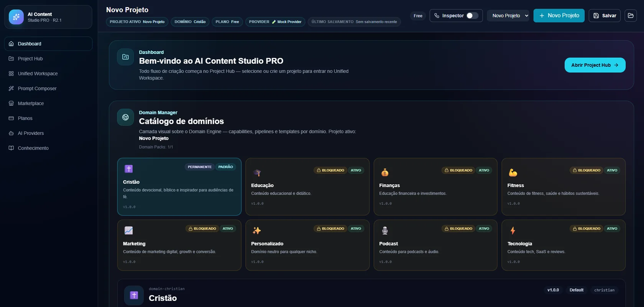
Task: Select the Marketing domain card
Action: click(x=179, y=245)
